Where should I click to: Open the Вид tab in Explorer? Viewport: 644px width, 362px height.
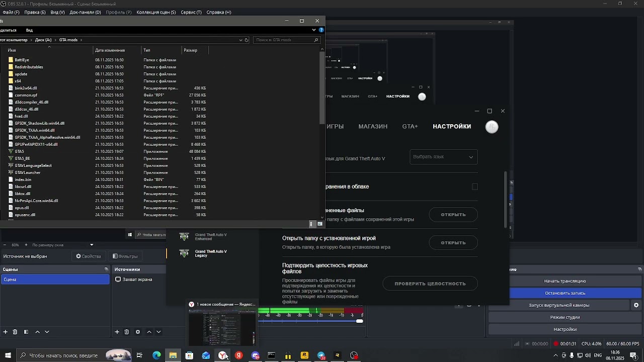(x=29, y=30)
